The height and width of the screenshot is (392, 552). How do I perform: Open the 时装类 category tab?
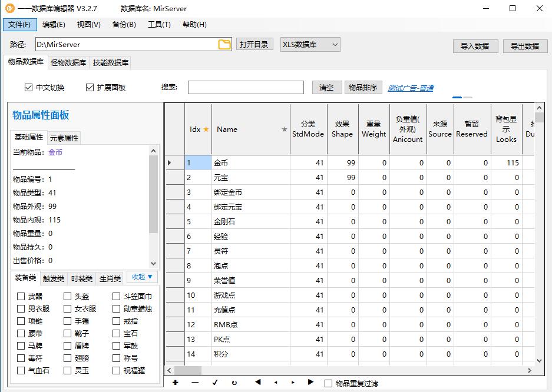[x=82, y=279]
